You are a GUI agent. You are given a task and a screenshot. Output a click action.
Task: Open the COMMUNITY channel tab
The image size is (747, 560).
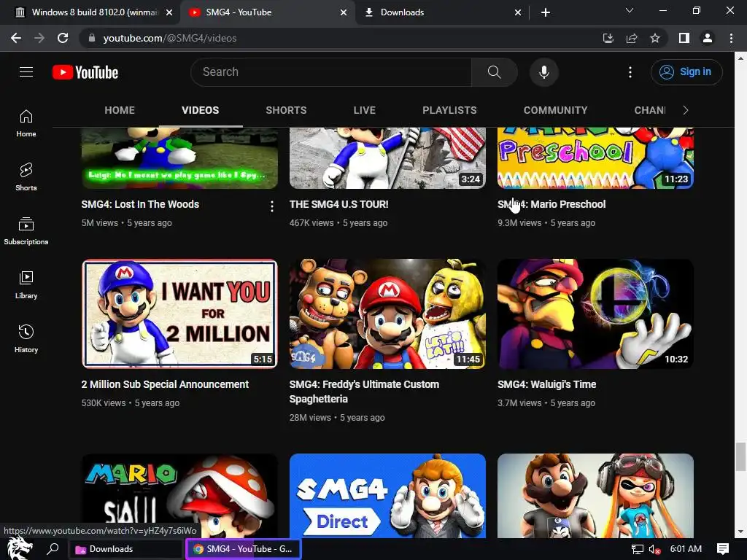555,110
